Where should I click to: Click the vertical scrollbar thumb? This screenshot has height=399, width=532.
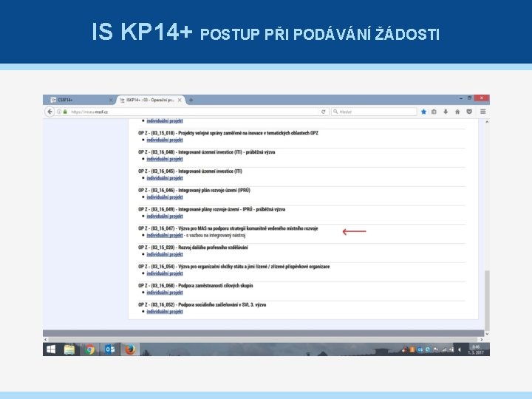click(487, 300)
